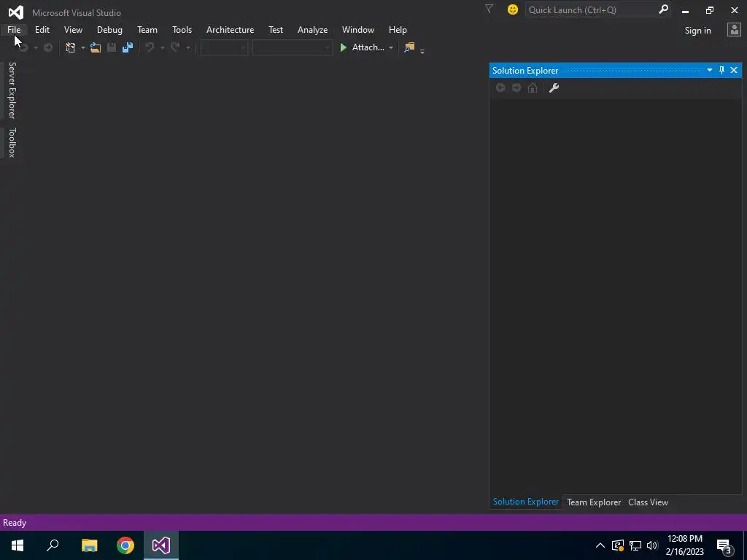Image resolution: width=747 pixels, height=560 pixels.
Task: Click the Save All icon
Action: coord(128,47)
